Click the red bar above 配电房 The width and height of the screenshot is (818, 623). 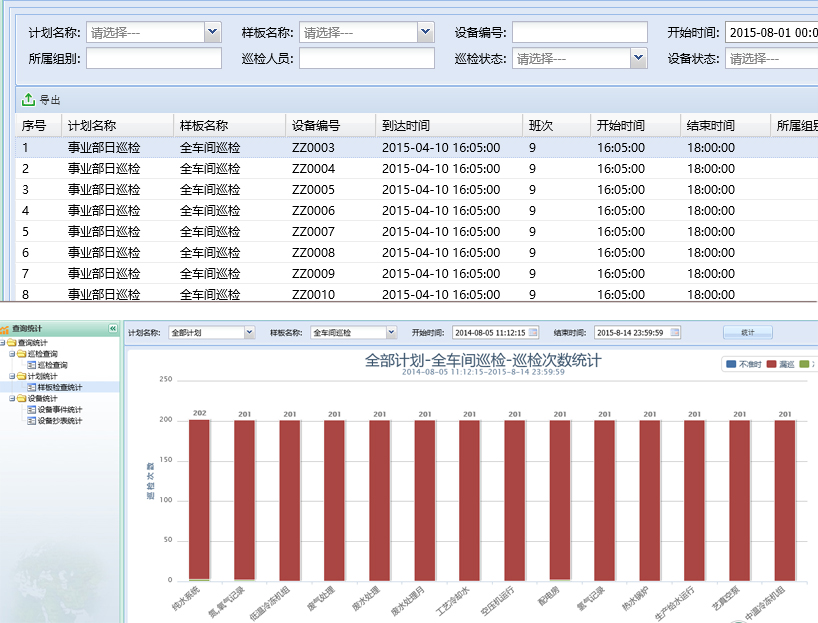560,500
